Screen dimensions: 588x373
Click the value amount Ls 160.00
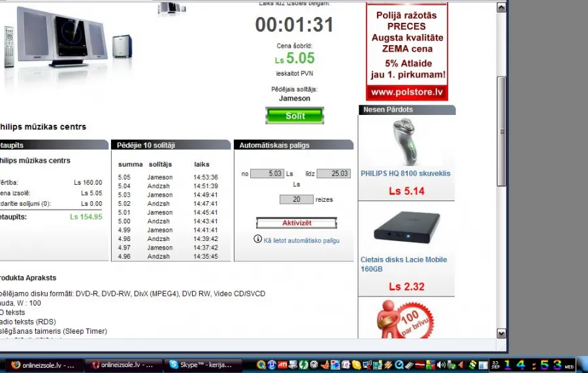pos(88,182)
